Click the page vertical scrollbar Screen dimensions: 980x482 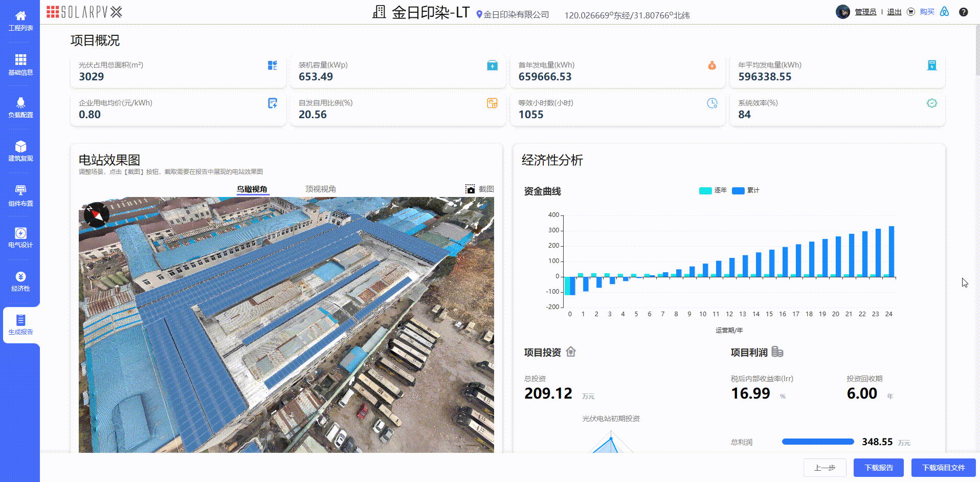click(x=977, y=51)
